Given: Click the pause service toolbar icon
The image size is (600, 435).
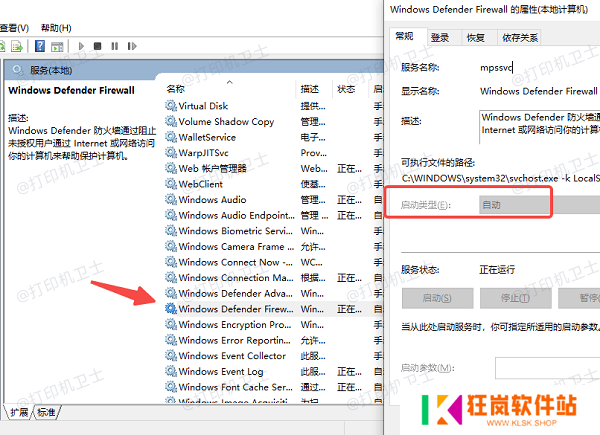Looking at the screenshot, I should click(114, 46).
